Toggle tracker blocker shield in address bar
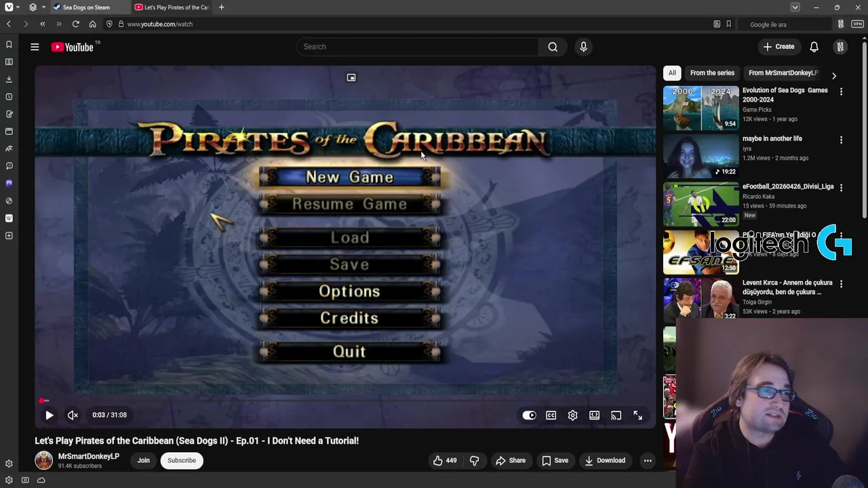The image size is (868, 488). tap(109, 24)
